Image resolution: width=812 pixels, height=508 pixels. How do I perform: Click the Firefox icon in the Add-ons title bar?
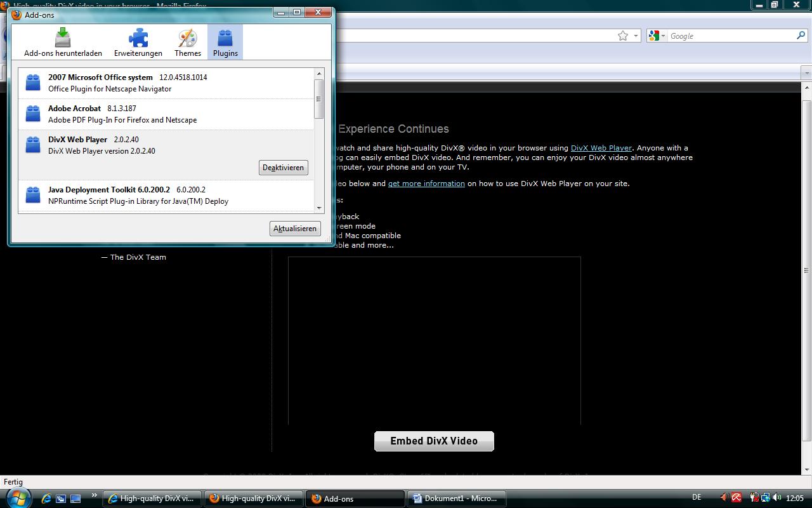[17, 15]
